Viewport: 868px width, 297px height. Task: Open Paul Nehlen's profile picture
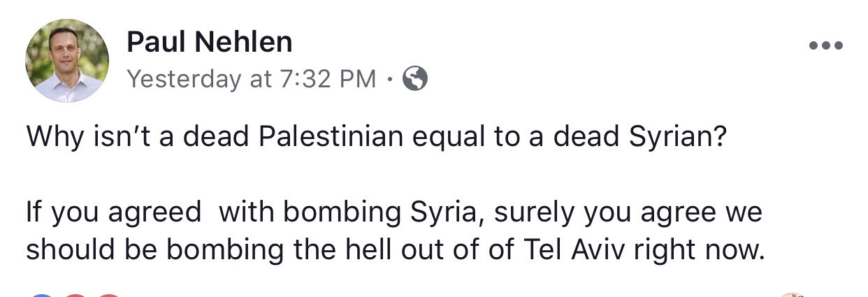[x=67, y=61]
